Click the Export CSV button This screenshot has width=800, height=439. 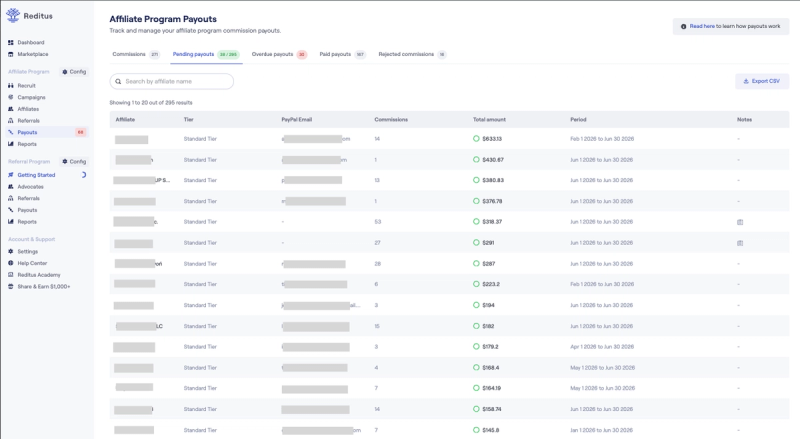(762, 81)
